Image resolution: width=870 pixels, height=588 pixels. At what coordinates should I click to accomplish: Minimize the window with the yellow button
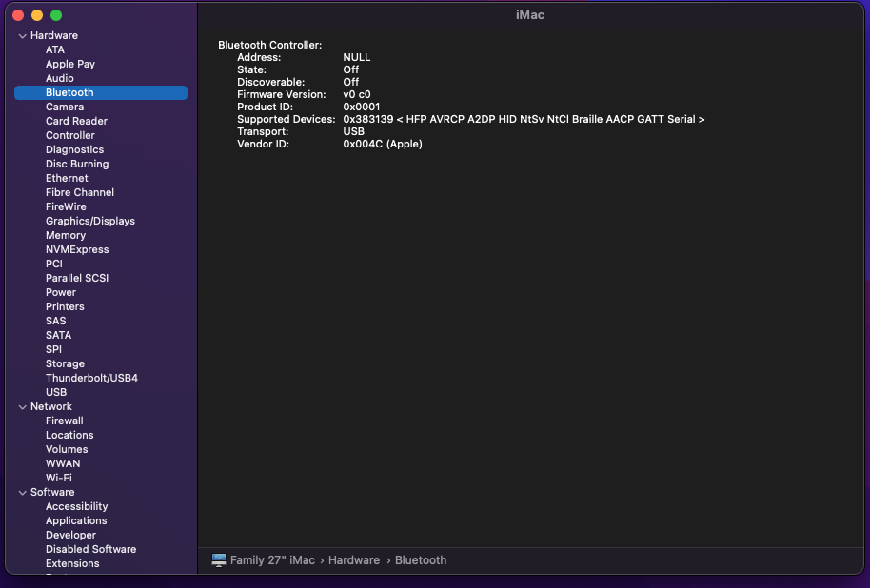[37, 15]
